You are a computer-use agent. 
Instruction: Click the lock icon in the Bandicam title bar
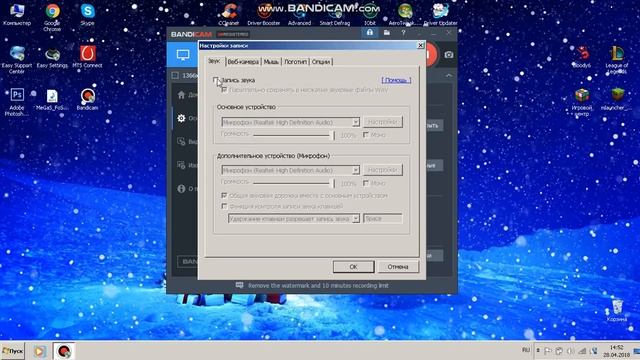[x=369, y=33]
